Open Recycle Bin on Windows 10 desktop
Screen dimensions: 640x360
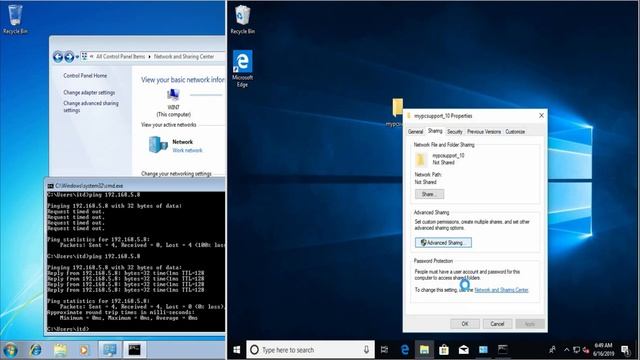click(242, 19)
